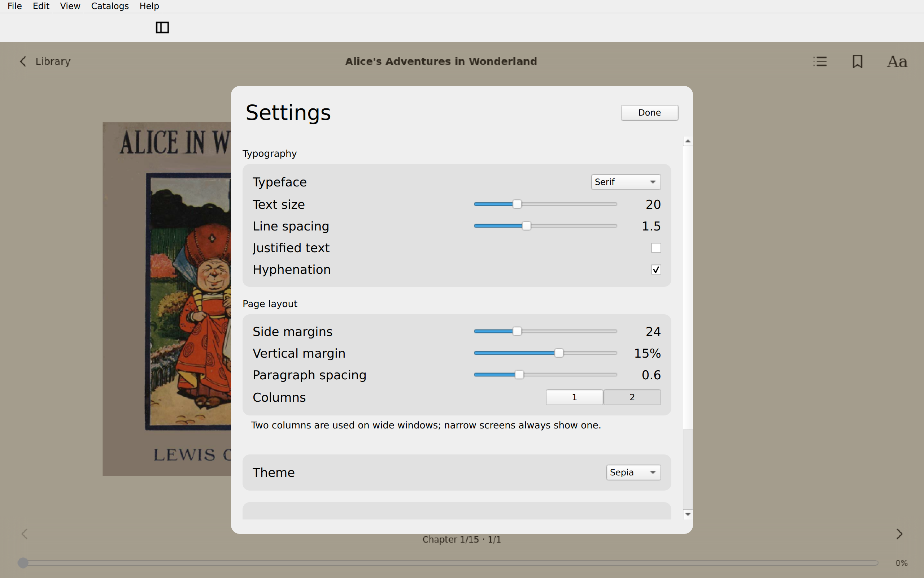Click the Typography section heading
This screenshot has width=924, height=578.
pyautogui.click(x=270, y=154)
